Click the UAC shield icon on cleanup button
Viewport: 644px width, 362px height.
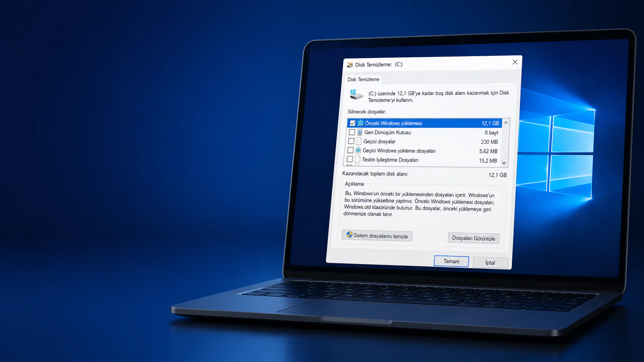[x=350, y=235]
